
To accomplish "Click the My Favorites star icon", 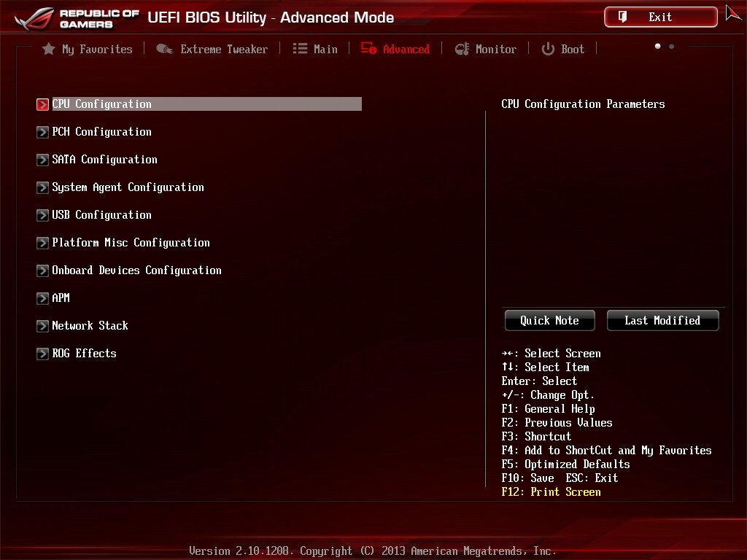I will [48, 49].
